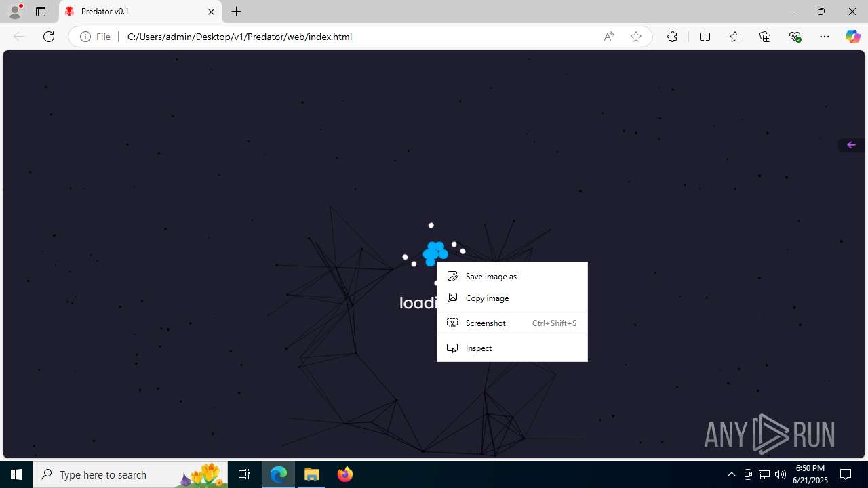Viewport: 868px width, 488px height.
Task: Open the tab actions menu icon
Action: pos(41,12)
